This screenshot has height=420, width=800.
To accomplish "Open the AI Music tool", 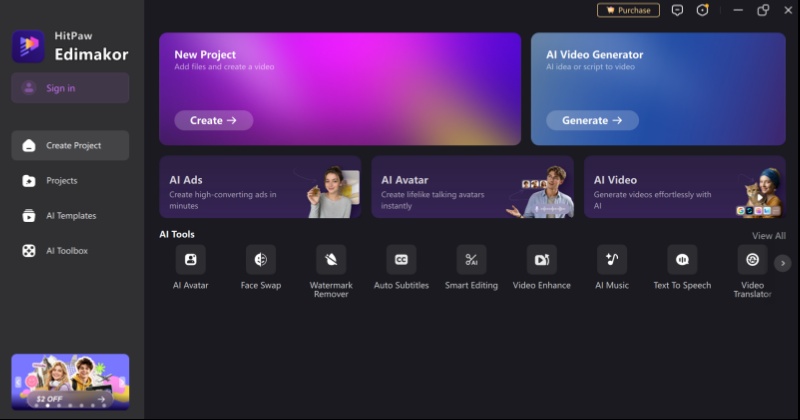I will pyautogui.click(x=612, y=260).
